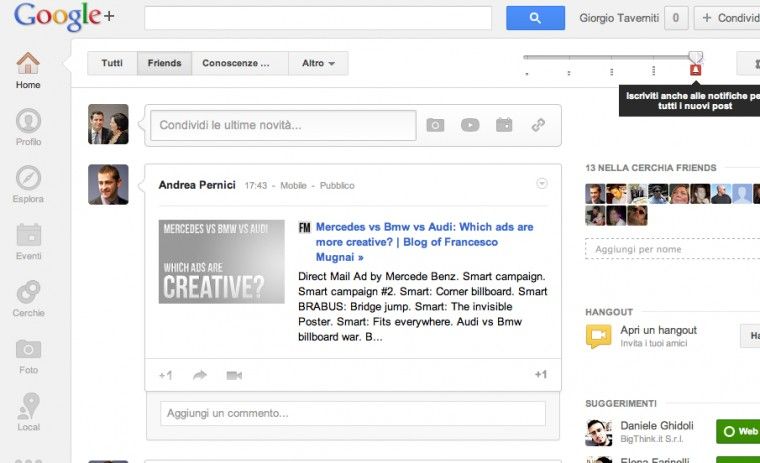Set the stream slider to the lowest mark
The width and height of the screenshot is (760, 463).
coord(527,74)
